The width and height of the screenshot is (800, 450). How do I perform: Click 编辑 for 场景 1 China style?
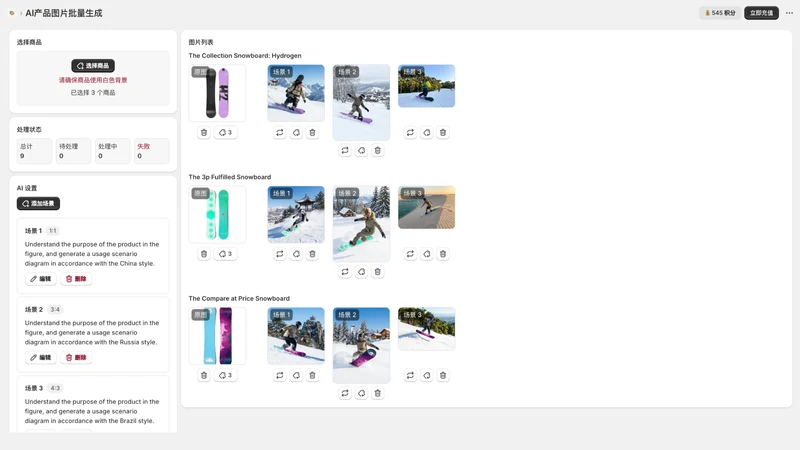point(40,279)
